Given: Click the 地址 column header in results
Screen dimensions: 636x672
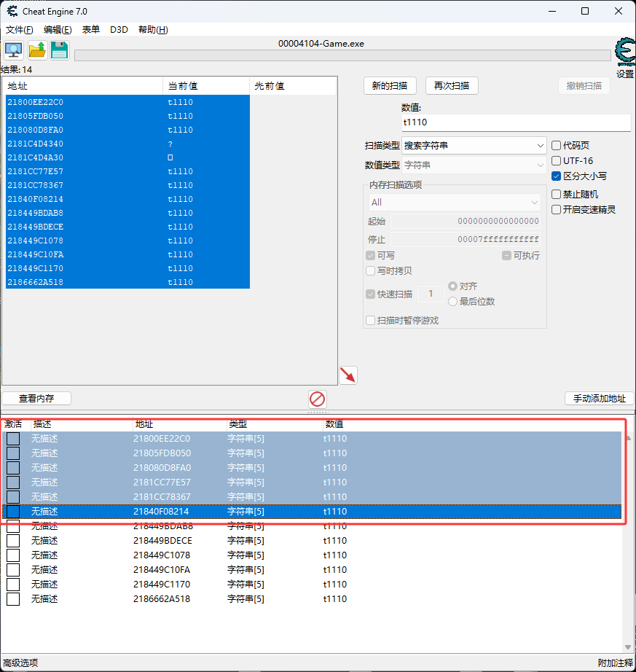Looking at the screenshot, I should (x=84, y=86).
